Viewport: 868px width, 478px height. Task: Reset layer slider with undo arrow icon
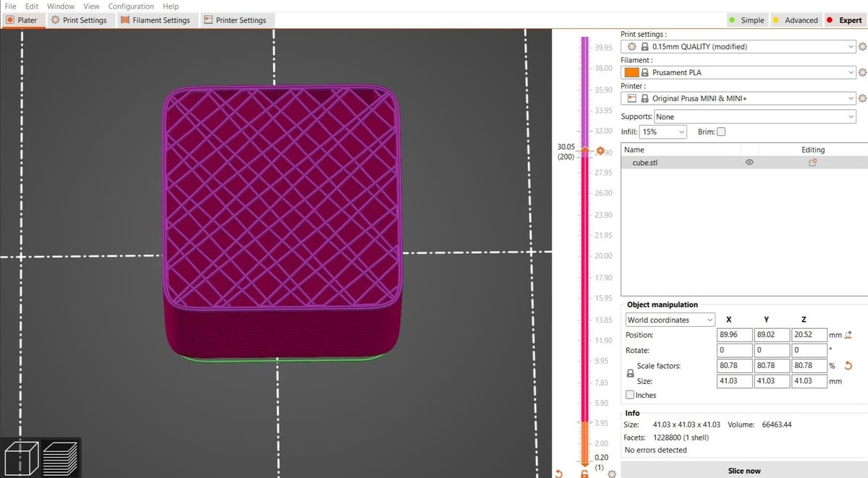tap(558, 474)
